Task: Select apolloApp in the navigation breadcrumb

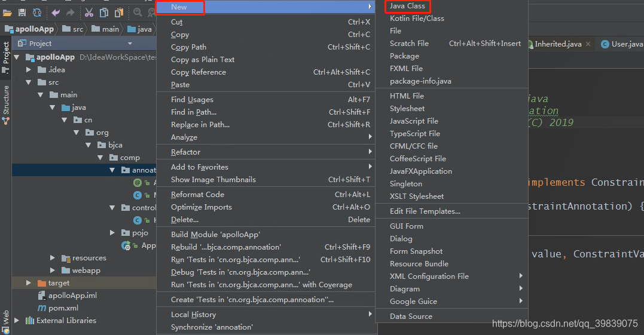Action: click(29, 29)
